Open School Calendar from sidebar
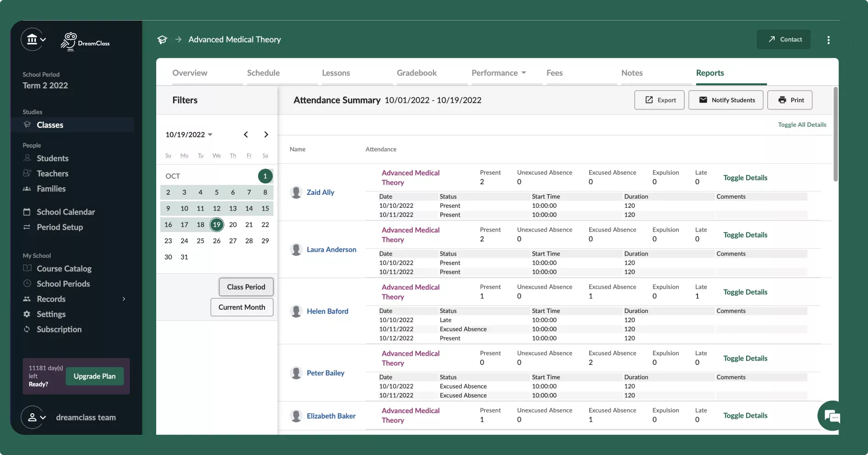 point(66,212)
